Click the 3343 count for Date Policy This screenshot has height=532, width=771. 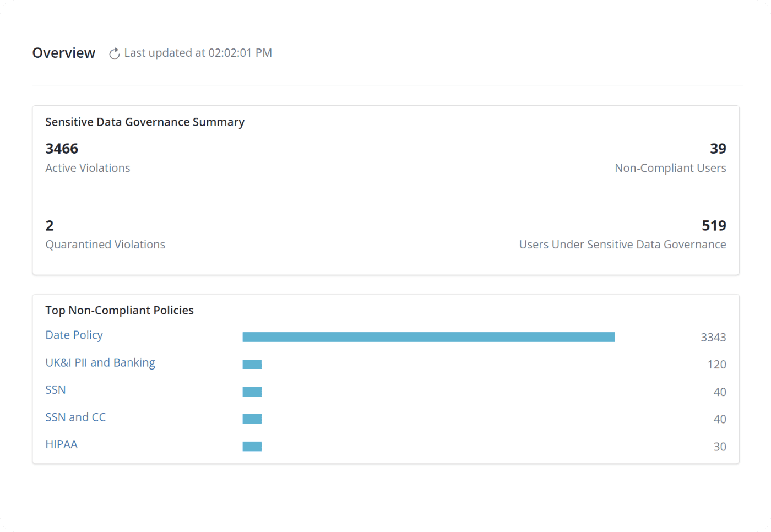pyautogui.click(x=713, y=338)
